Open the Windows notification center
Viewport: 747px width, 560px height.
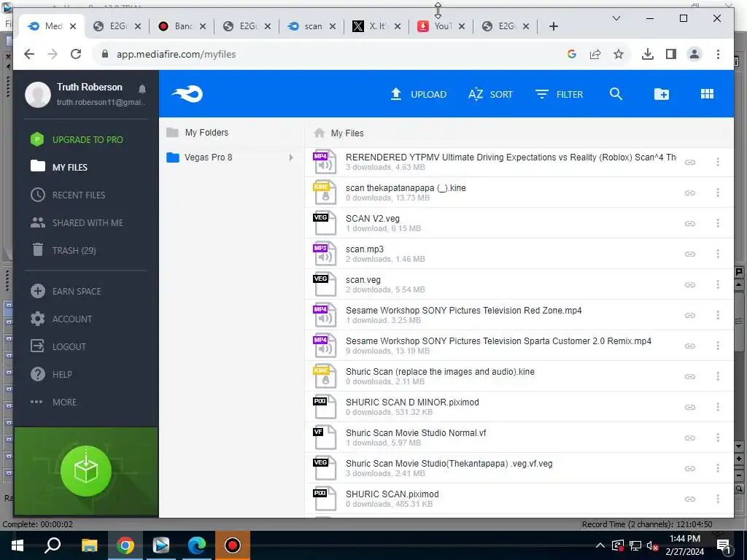tap(723, 545)
